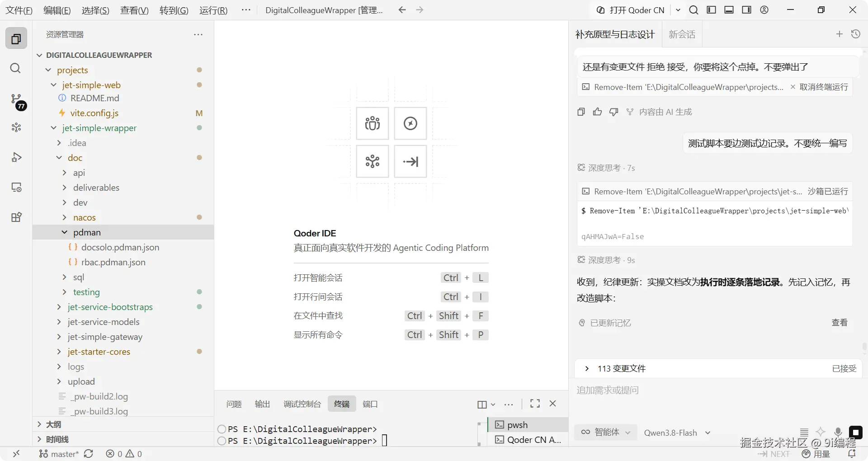Click the branch icon beside AI-generated notice
Viewport: 868px width, 461px height.
pos(630,112)
